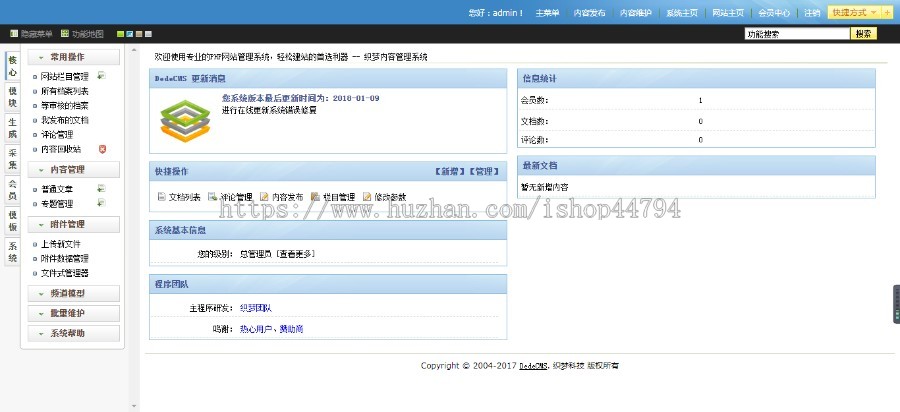The image size is (900, 412).
Task: Click the plus icon beside 快捷方式
Action: (x=887, y=13)
